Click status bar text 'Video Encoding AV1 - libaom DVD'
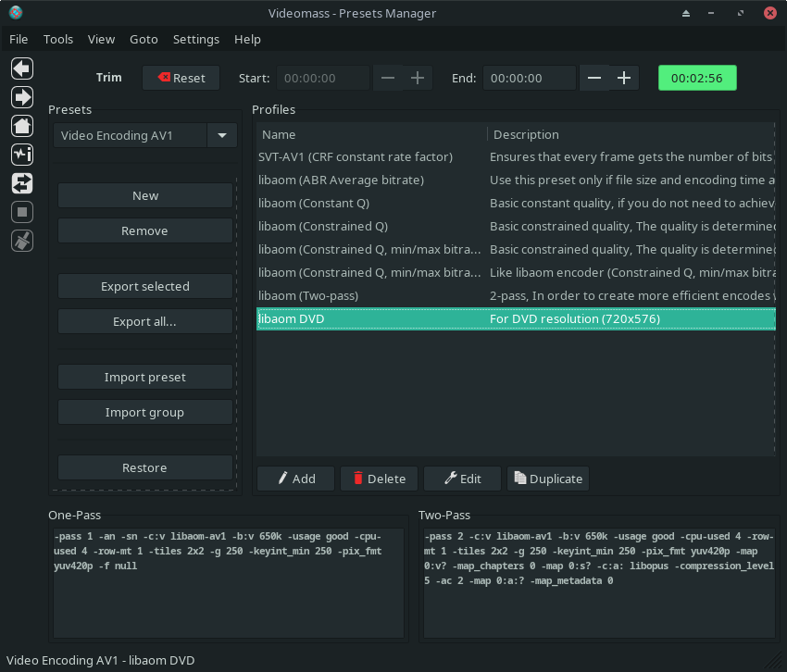This screenshot has height=672, width=787. click(100, 661)
